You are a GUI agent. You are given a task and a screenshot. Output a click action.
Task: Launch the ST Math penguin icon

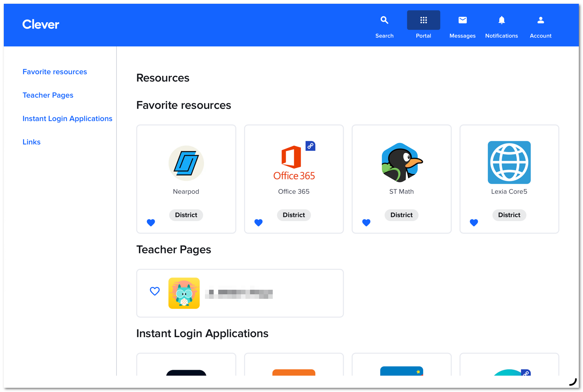pyautogui.click(x=402, y=162)
